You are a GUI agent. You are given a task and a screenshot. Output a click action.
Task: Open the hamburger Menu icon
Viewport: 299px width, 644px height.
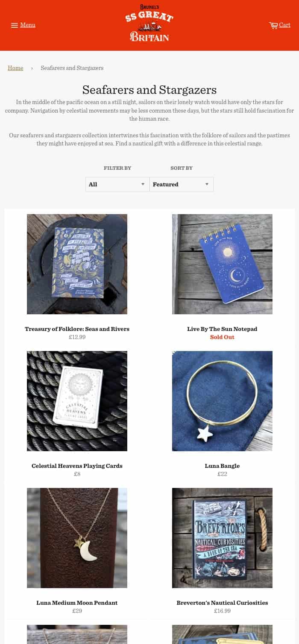14,25
